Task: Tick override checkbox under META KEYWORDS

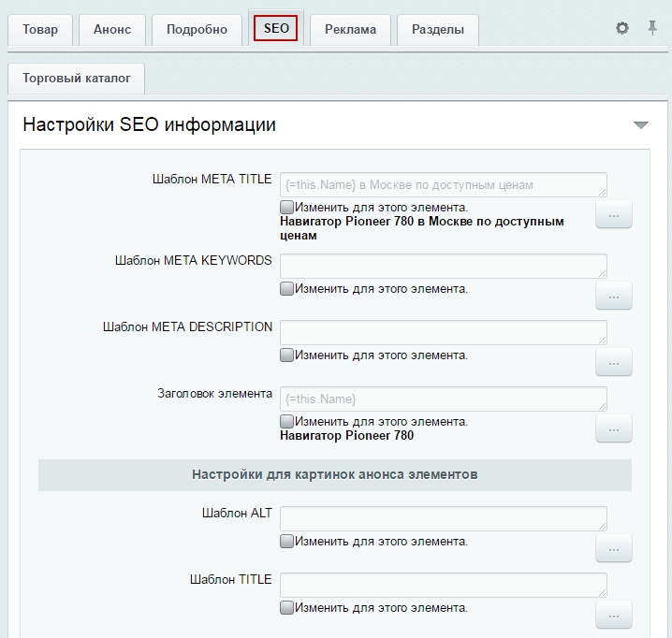Action: [287, 289]
